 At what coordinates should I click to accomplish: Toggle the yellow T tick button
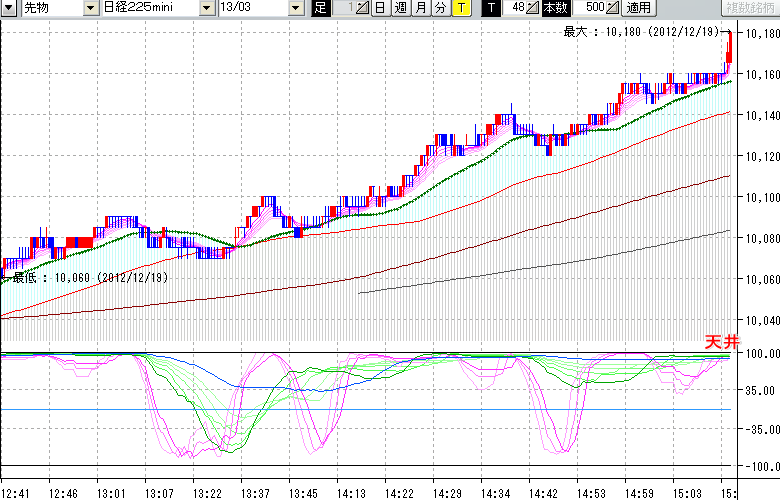click(461, 8)
